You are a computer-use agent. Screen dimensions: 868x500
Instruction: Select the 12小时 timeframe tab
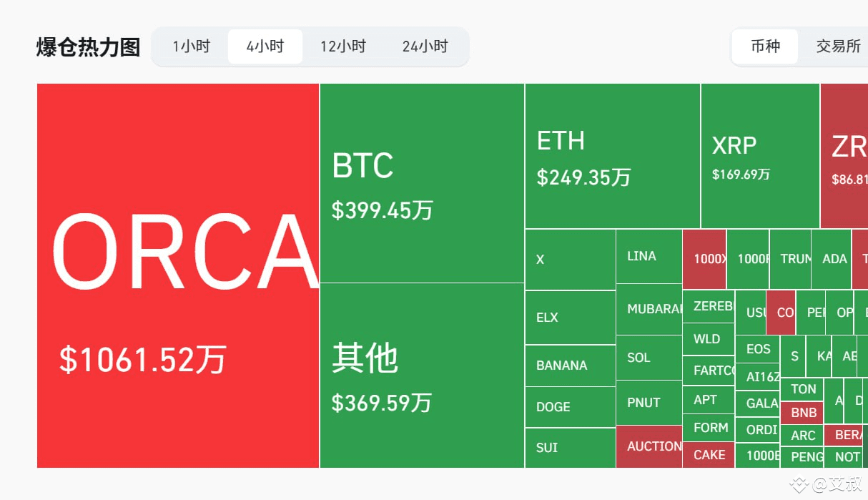click(x=342, y=46)
